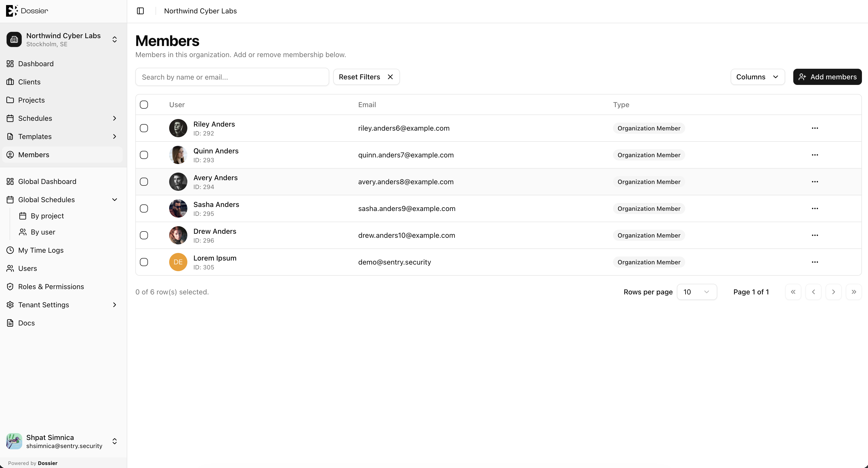This screenshot has width=868, height=468.
Task: Open row actions for Drew Anders
Action: pos(815,235)
